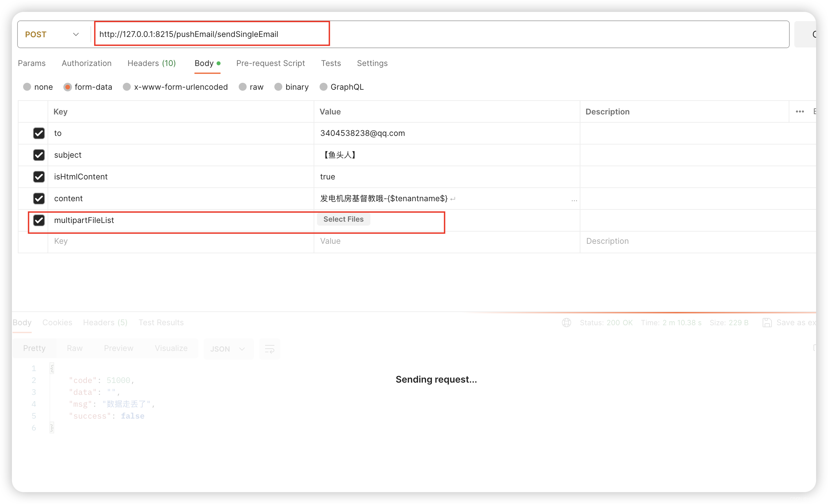Open the table options ellipsis in Key header
Screen dimensions: 828x504
800,111
